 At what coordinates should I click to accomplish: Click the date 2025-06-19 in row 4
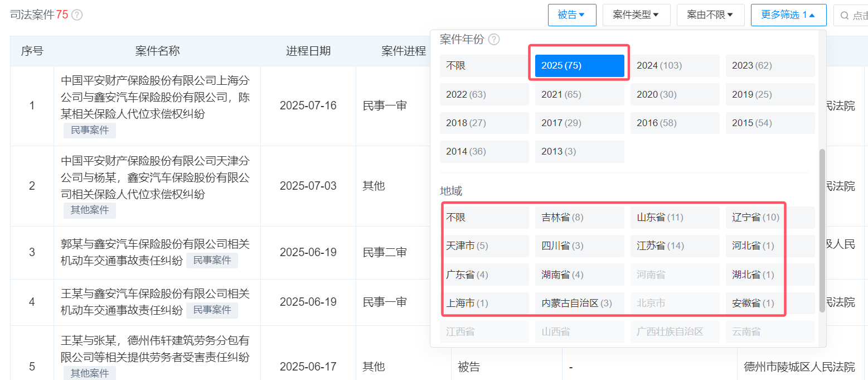pos(308,302)
